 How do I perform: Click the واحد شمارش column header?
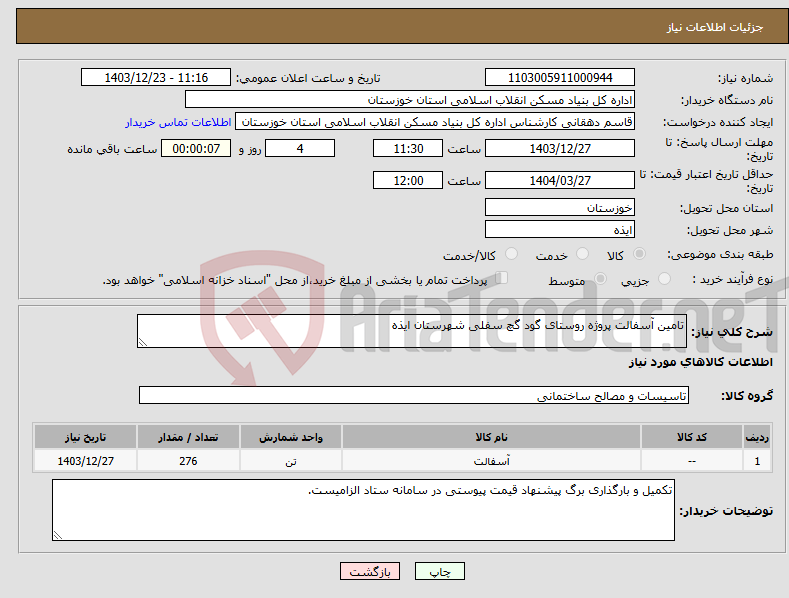[x=291, y=437]
